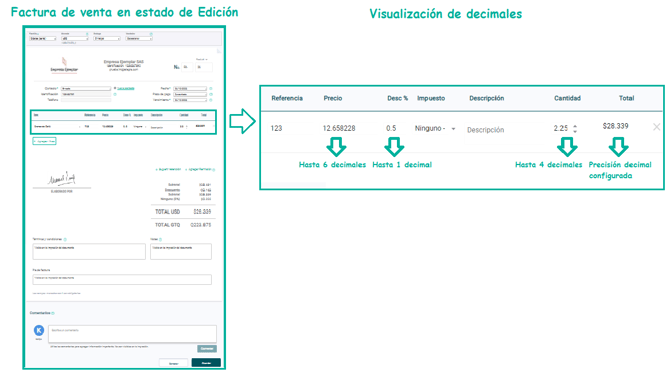Open the Impuesto Ninguno dropdown
Viewport: 670px width, 384px height.
[435, 128]
